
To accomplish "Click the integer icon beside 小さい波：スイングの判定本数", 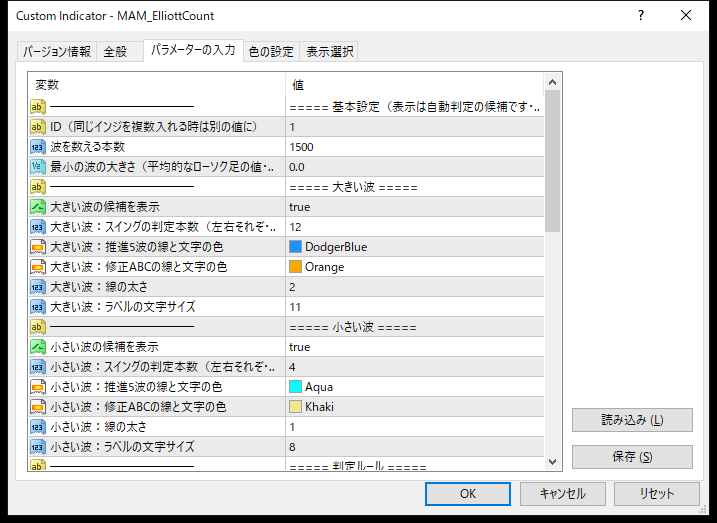I will click(x=38, y=367).
